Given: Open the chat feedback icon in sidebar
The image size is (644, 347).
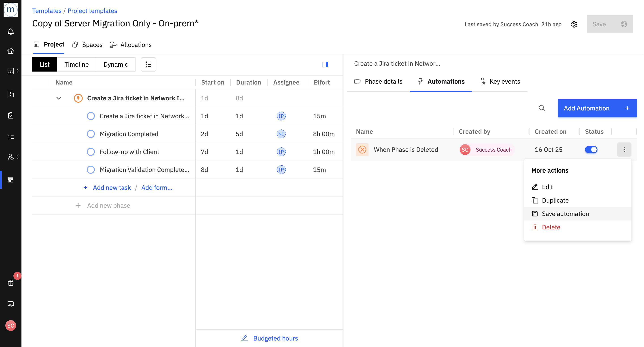Looking at the screenshot, I should tap(11, 304).
